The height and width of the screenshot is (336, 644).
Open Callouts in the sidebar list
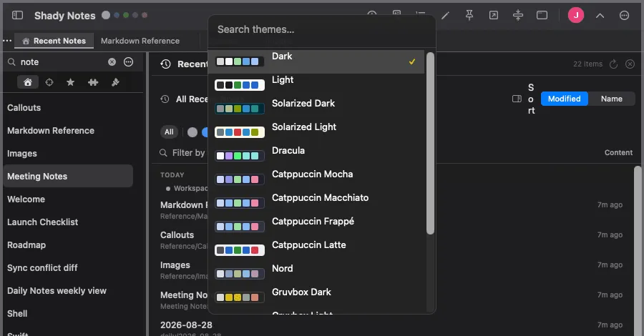[68, 107]
